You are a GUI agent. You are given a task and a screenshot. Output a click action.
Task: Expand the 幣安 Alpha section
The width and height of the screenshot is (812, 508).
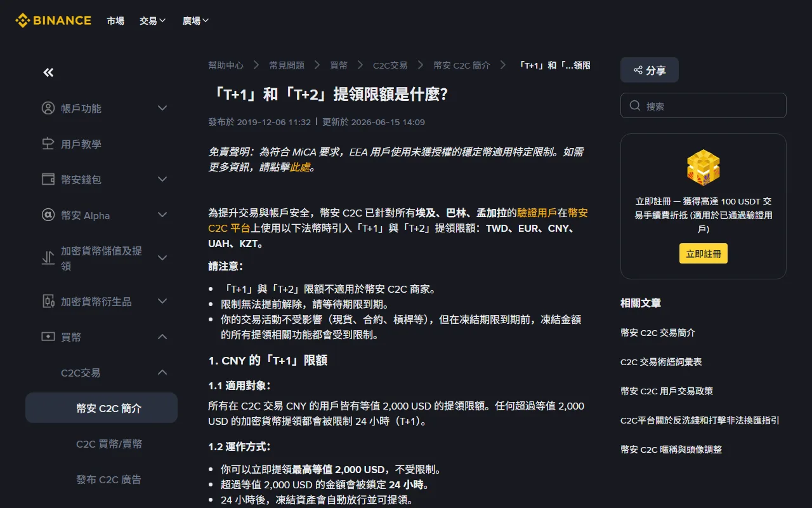(x=162, y=215)
